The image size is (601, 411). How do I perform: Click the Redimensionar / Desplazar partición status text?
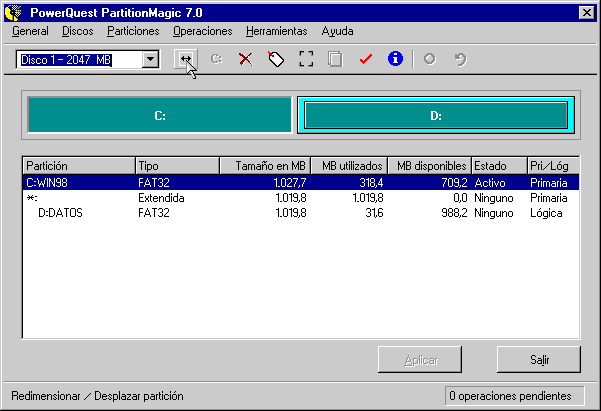click(97, 396)
